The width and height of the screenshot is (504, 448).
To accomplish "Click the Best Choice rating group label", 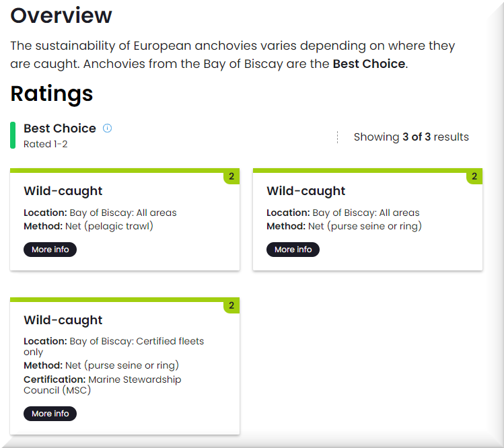I will pyautogui.click(x=60, y=128).
